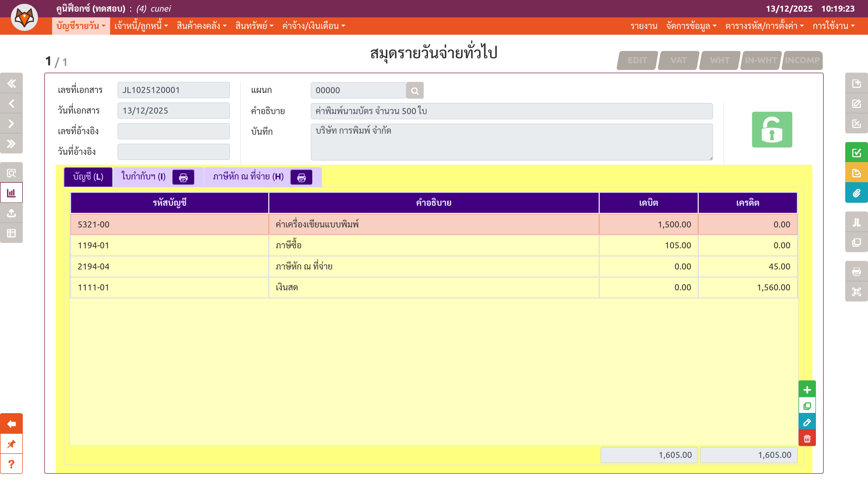Select the 1111-01 เงินสด row
The width and height of the screenshot is (868, 488).
pos(433,287)
